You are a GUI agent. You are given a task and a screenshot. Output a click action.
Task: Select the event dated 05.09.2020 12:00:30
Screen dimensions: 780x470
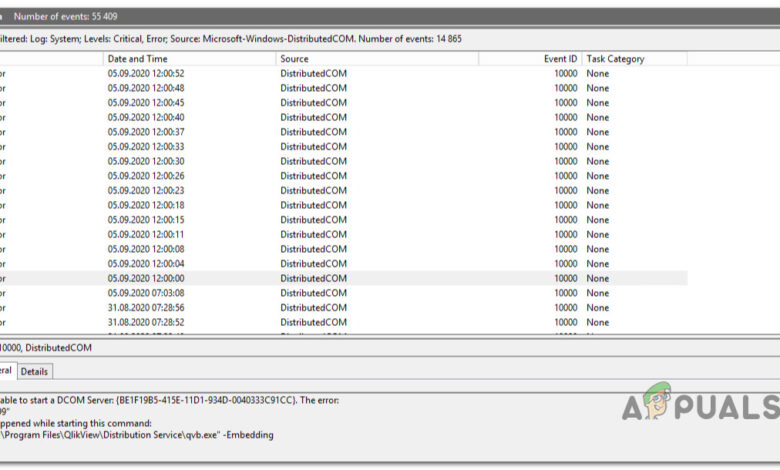tap(344, 162)
